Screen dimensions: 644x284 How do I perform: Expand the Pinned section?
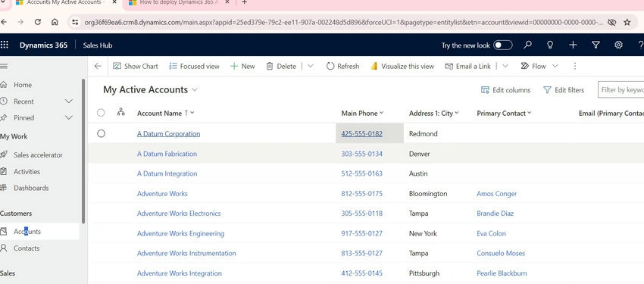point(69,118)
